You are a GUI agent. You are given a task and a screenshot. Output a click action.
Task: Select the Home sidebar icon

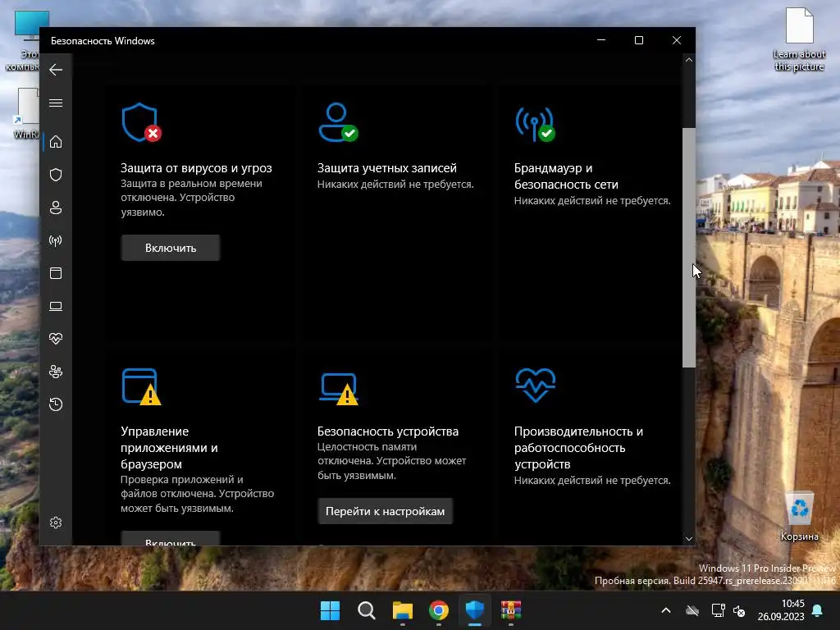pyautogui.click(x=56, y=141)
